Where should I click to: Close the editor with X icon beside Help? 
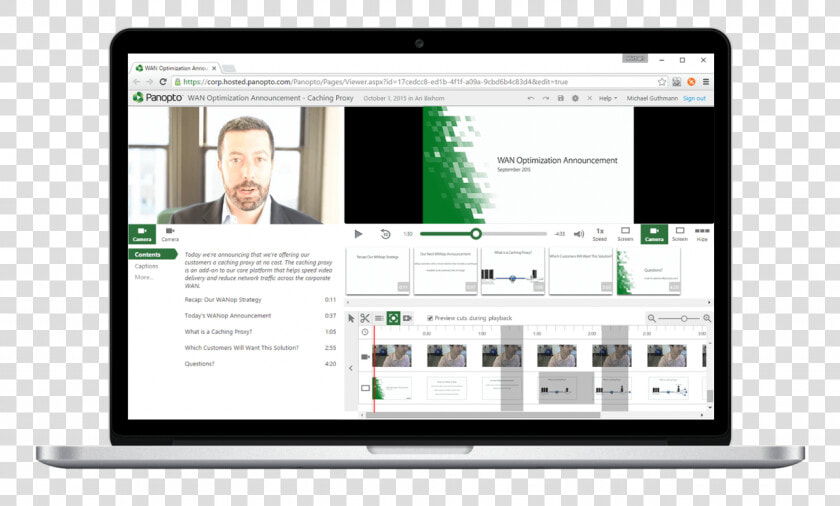tap(589, 98)
